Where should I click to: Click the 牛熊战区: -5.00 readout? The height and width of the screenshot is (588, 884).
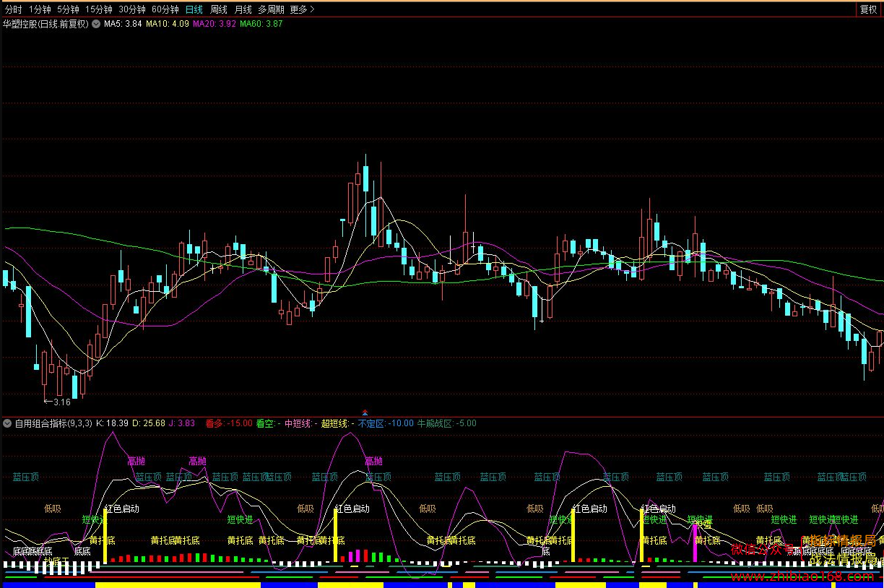click(x=447, y=423)
